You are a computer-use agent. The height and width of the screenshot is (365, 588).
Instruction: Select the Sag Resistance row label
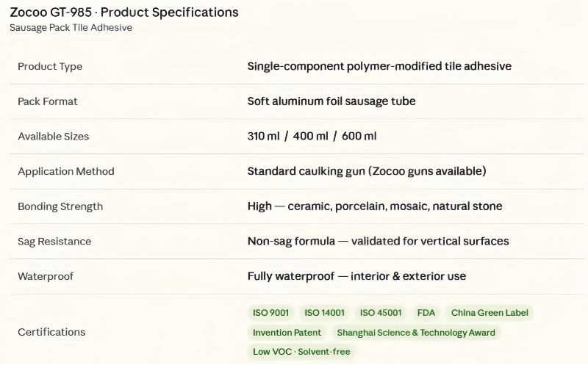[54, 242]
